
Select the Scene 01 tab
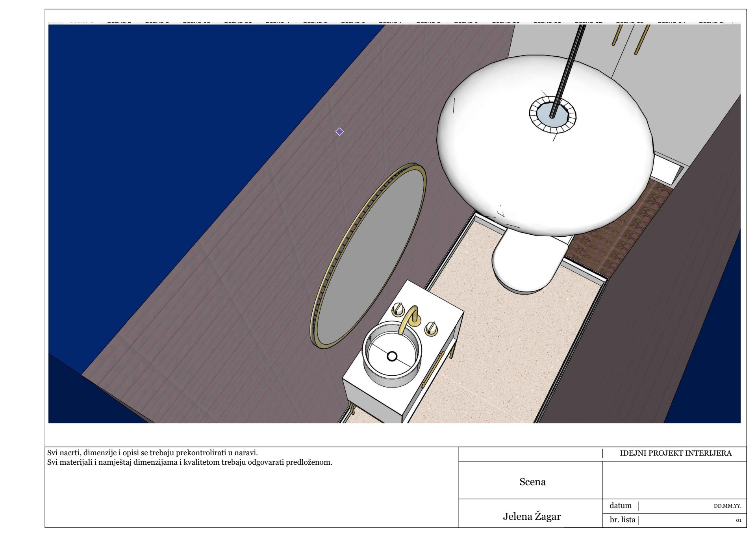pos(237,22)
